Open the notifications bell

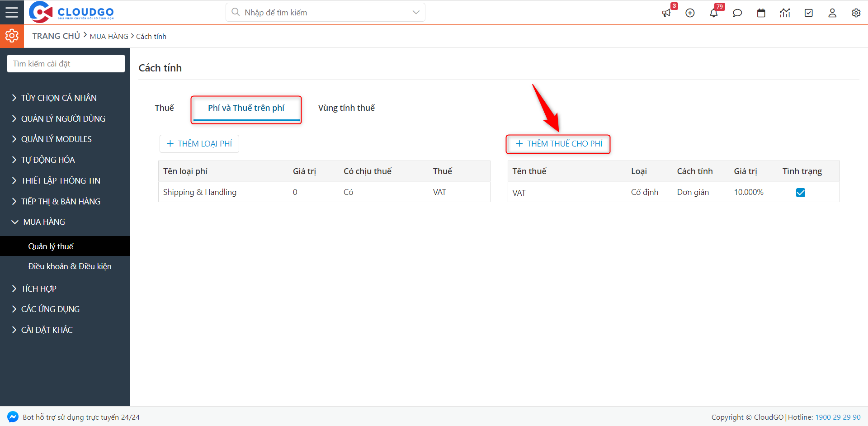714,13
